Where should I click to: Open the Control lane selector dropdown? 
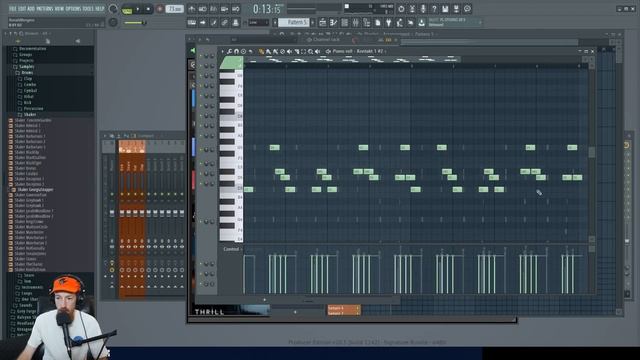pyautogui.click(x=232, y=249)
